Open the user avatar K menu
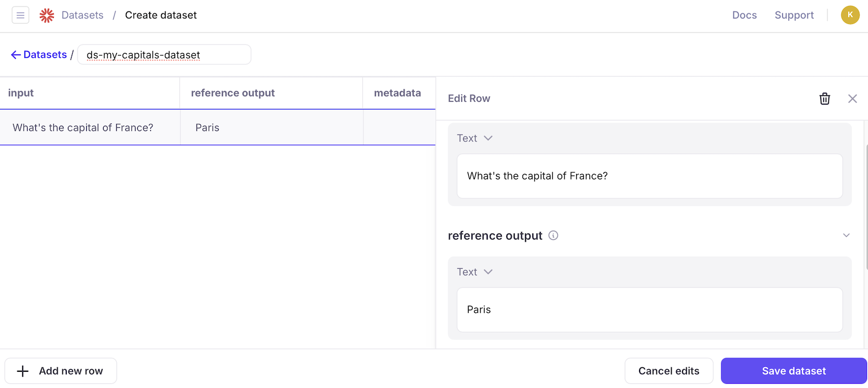868x388 pixels. click(x=850, y=15)
